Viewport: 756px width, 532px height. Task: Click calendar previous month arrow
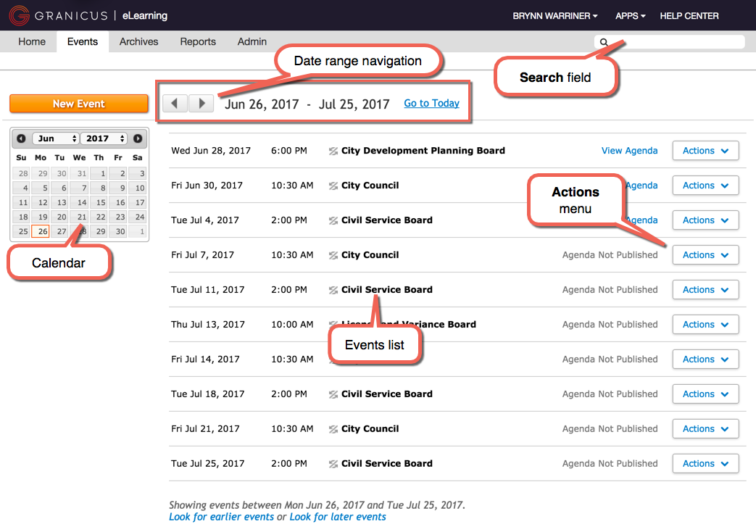click(x=21, y=138)
